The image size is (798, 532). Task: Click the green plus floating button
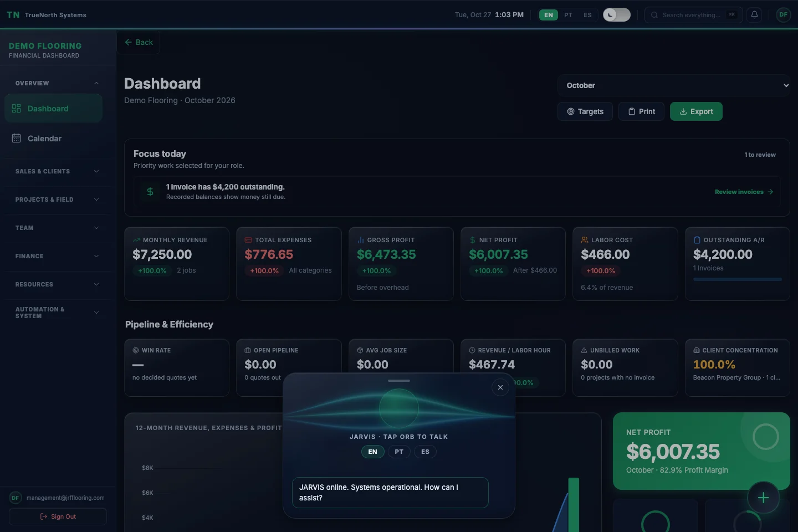click(x=763, y=498)
